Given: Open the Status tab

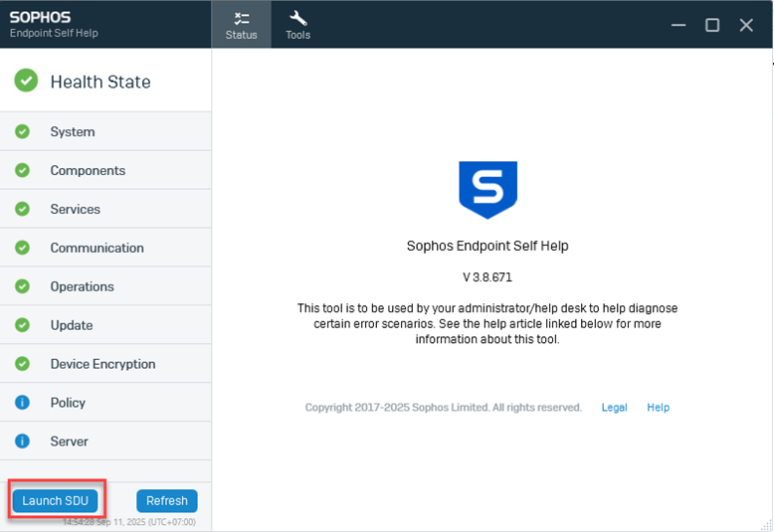Looking at the screenshot, I should [x=241, y=24].
